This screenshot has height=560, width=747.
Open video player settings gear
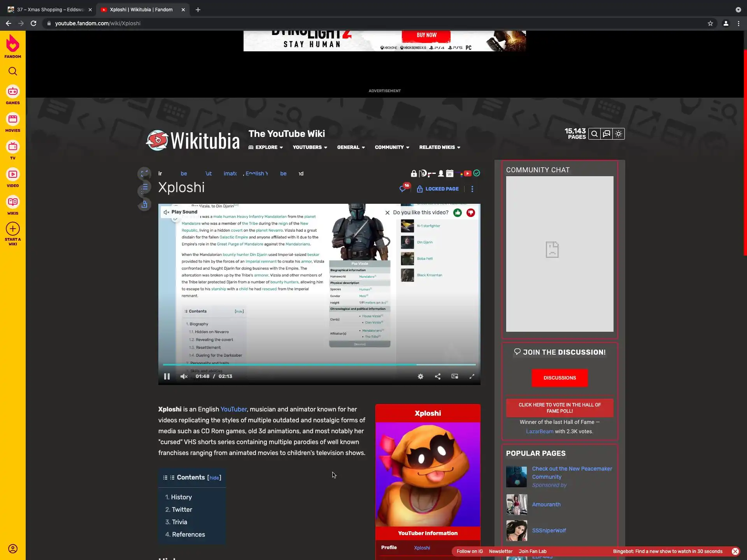coord(420,376)
